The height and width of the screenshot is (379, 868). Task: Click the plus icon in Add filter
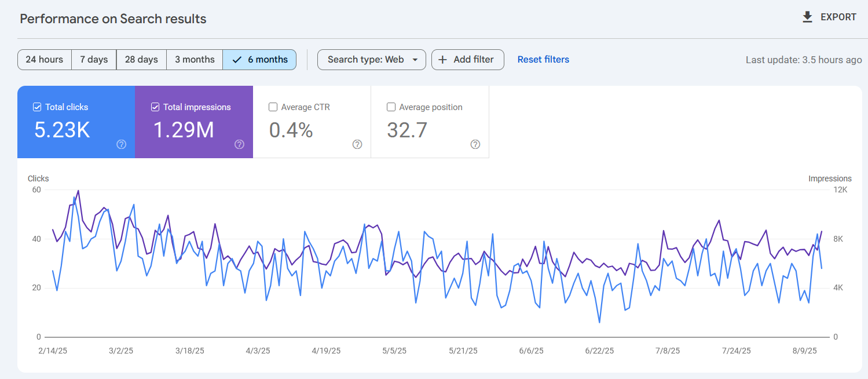point(442,60)
